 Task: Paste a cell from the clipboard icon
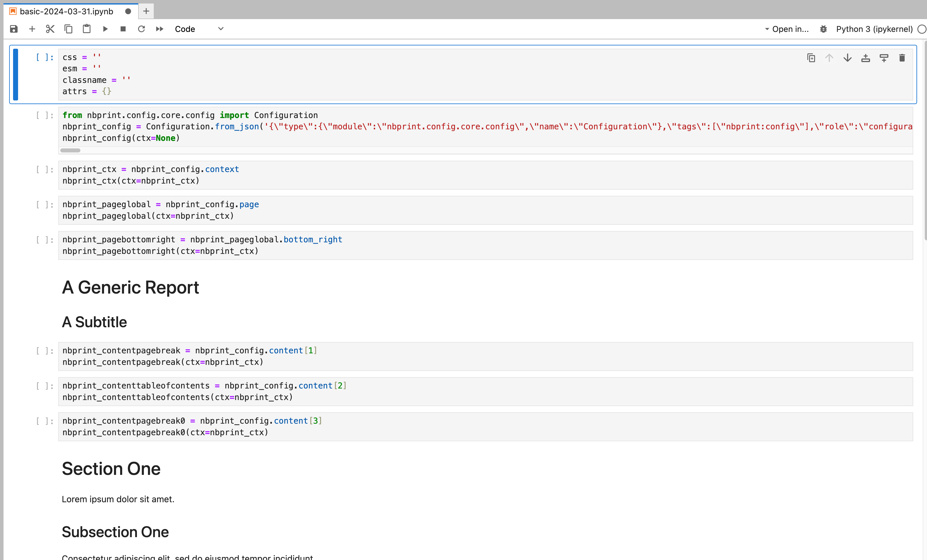(86, 29)
